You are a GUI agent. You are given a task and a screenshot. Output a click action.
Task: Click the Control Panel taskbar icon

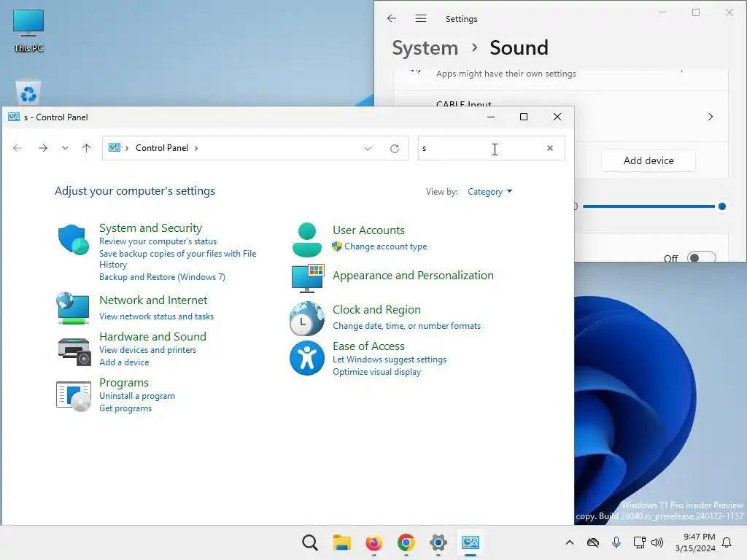[471, 542]
